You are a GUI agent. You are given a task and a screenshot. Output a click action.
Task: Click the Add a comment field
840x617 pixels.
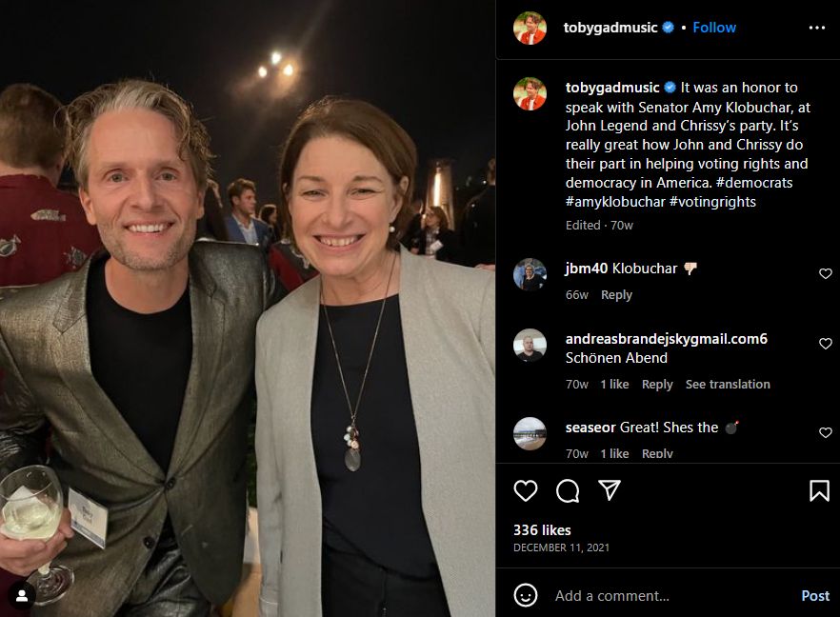click(614, 594)
